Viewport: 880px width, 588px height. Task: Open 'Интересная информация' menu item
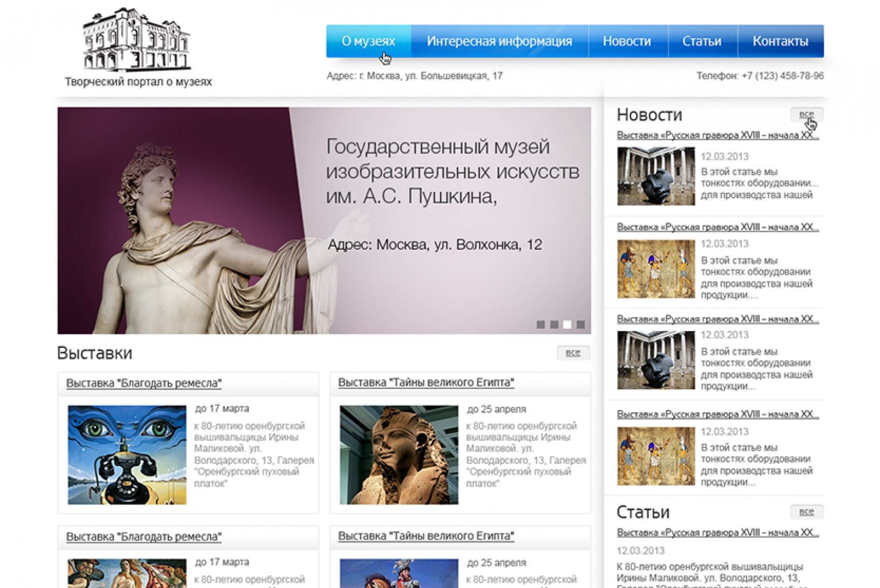[499, 41]
